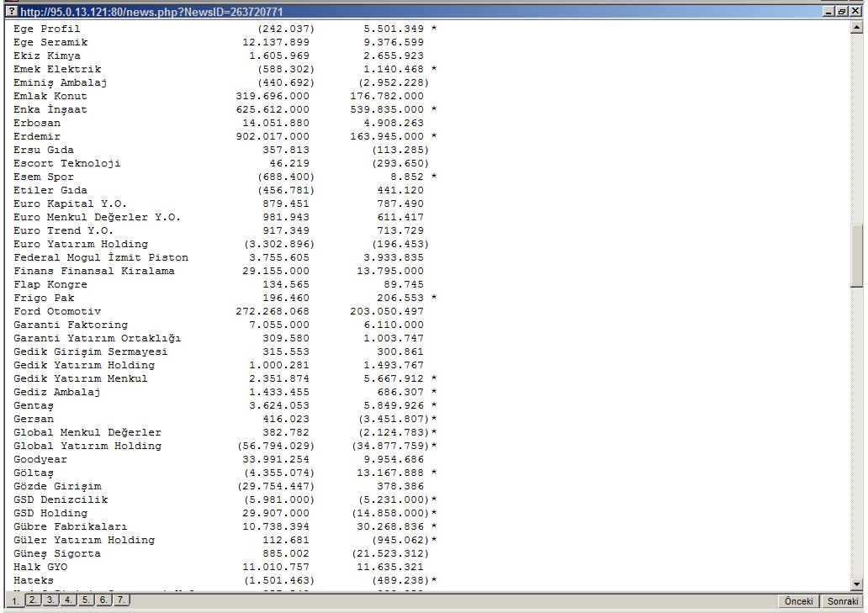Select the 'Frigo Pak' row name

(44, 299)
